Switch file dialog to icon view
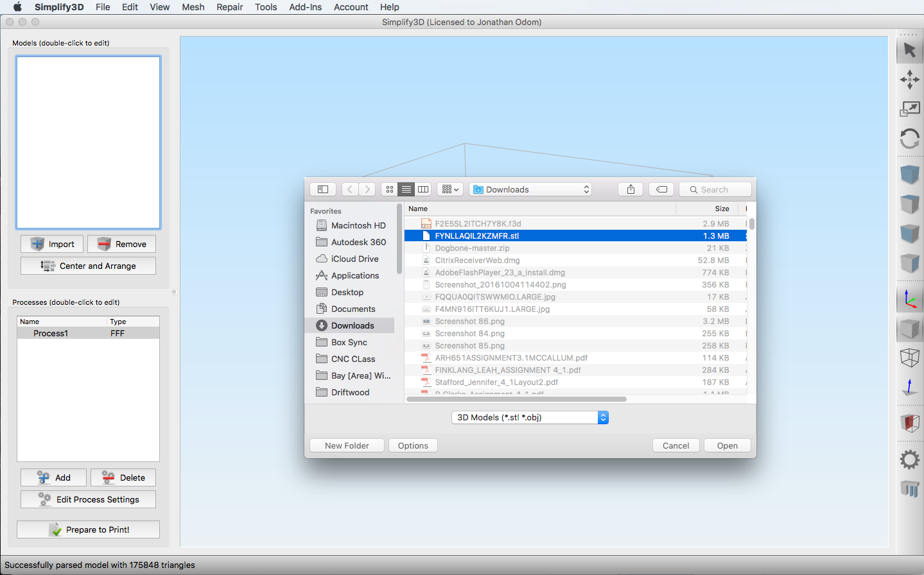Image resolution: width=924 pixels, height=575 pixels. (390, 189)
